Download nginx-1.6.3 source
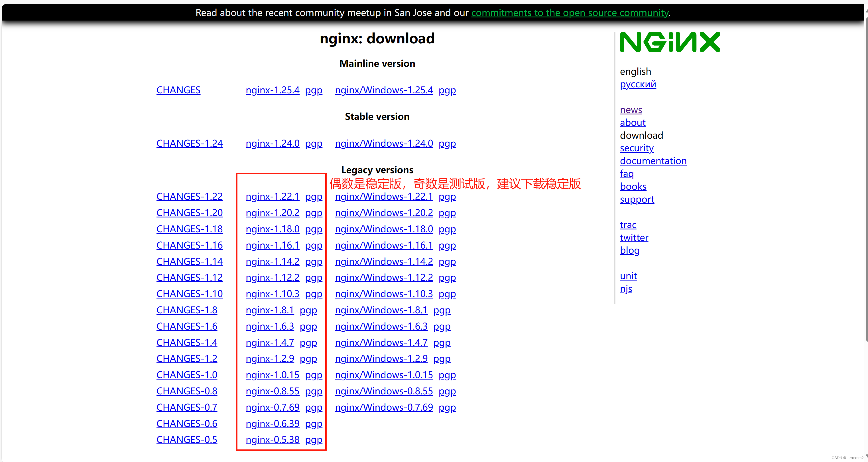 pos(270,326)
